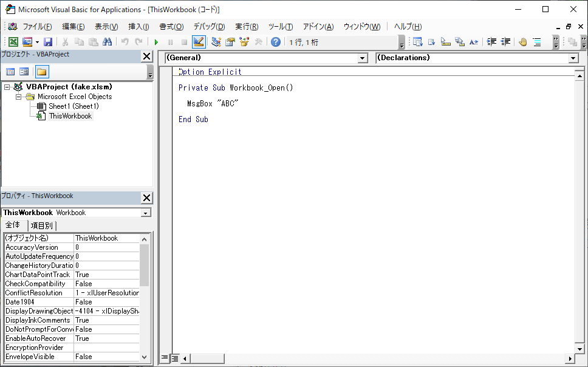Open the (General) object dropdown
Image resolution: width=588 pixels, height=367 pixels.
pos(363,58)
